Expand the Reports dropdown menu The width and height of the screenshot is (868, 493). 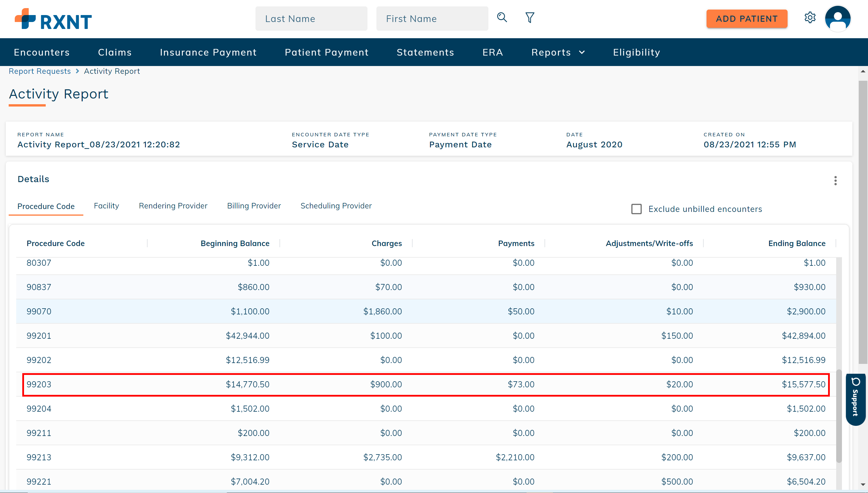point(558,52)
